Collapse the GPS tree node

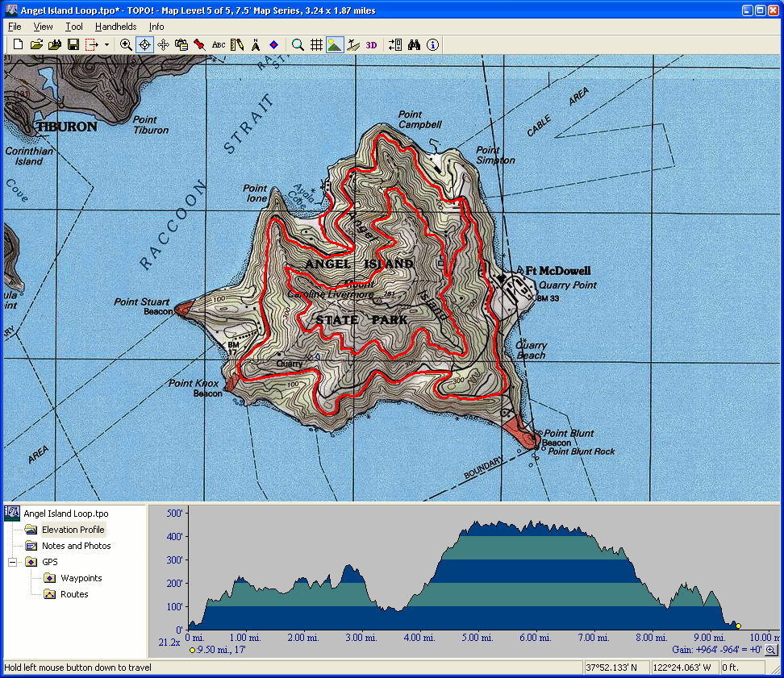[13, 562]
